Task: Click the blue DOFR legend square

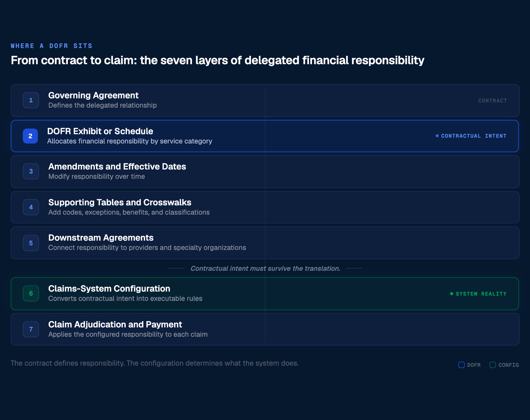Action: (x=461, y=365)
